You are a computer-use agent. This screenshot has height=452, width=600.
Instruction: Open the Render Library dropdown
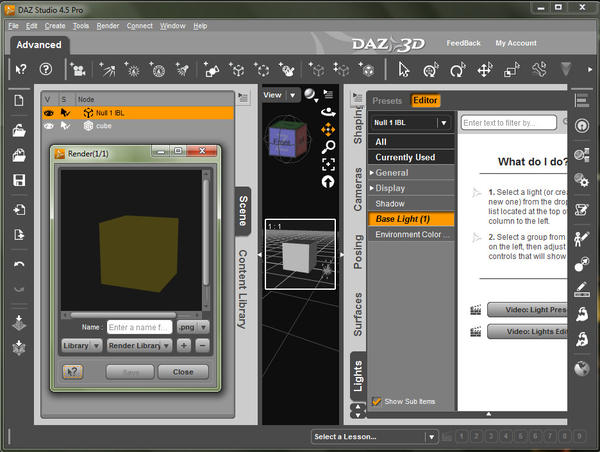coord(139,346)
